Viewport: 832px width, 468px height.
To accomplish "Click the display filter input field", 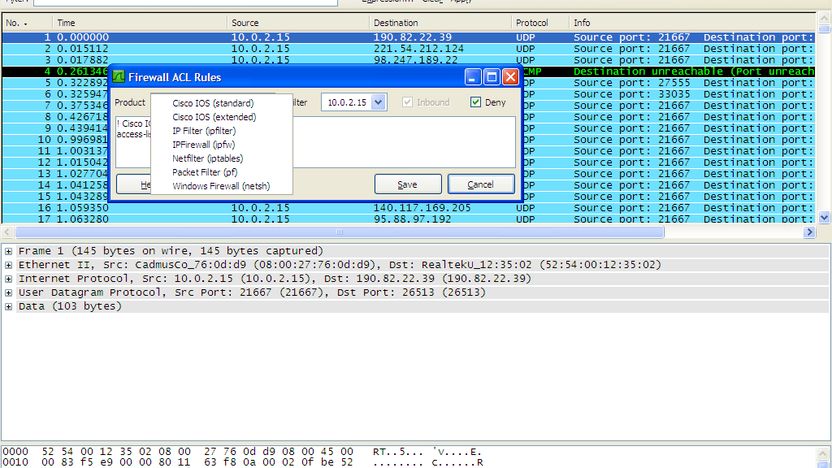I will click(x=185, y=3).
